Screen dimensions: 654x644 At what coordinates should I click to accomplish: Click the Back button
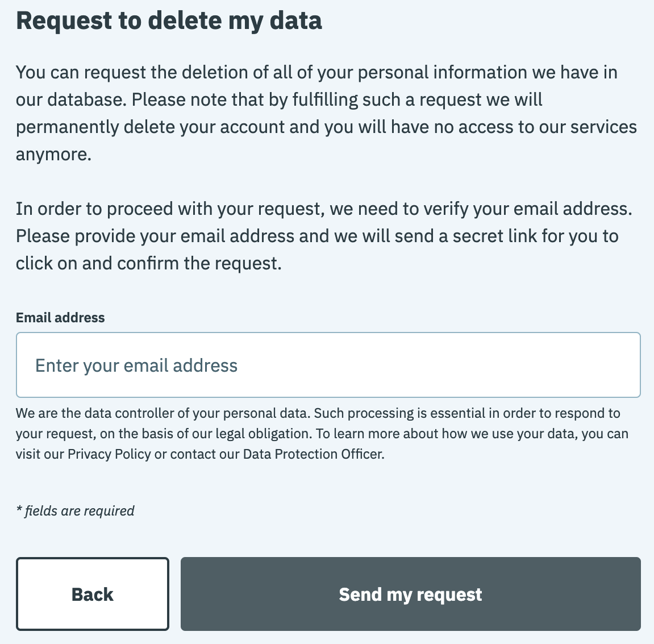[x=93, y=594]
